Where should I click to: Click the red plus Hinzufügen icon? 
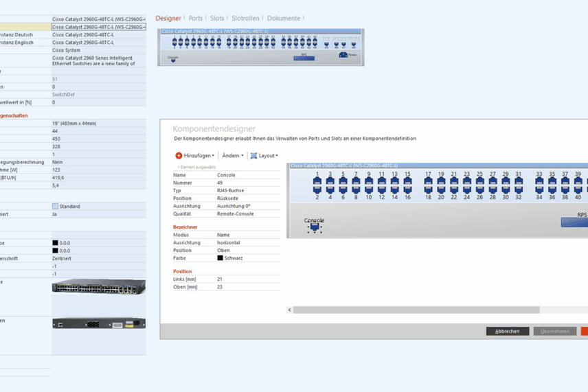click(x=179, y=156)
